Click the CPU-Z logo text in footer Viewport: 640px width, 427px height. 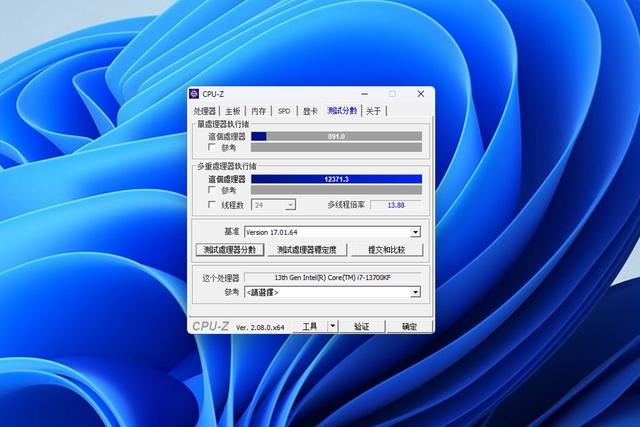(211, 326)
